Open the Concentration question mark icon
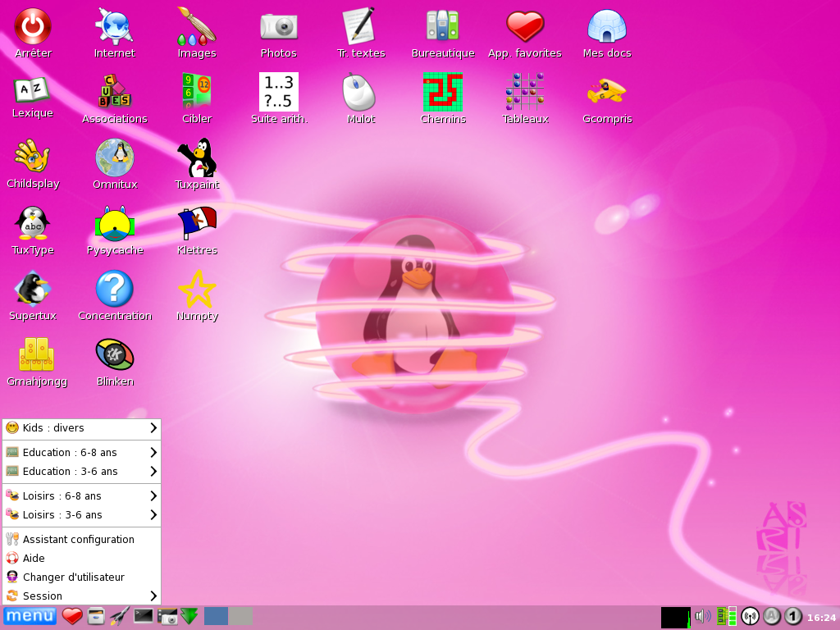This screenshot has width=840, height=630. coord(114,289)
